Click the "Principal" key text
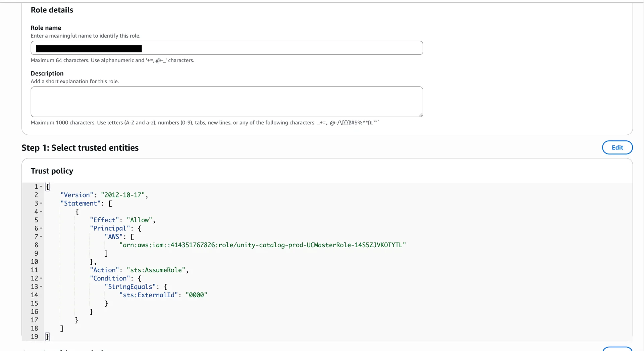The height and width of the screenshot is (351, 644). click(x=110, y=228)
